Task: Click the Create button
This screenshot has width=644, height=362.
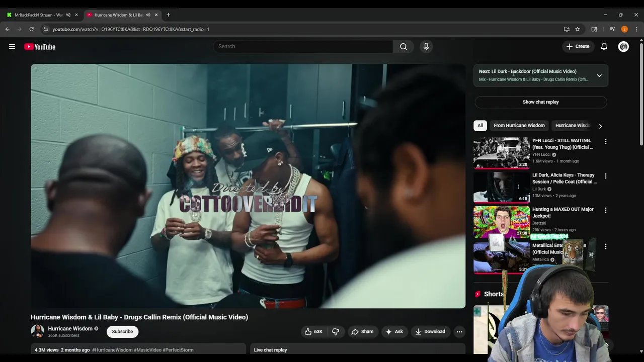Action: coord(578,47)
